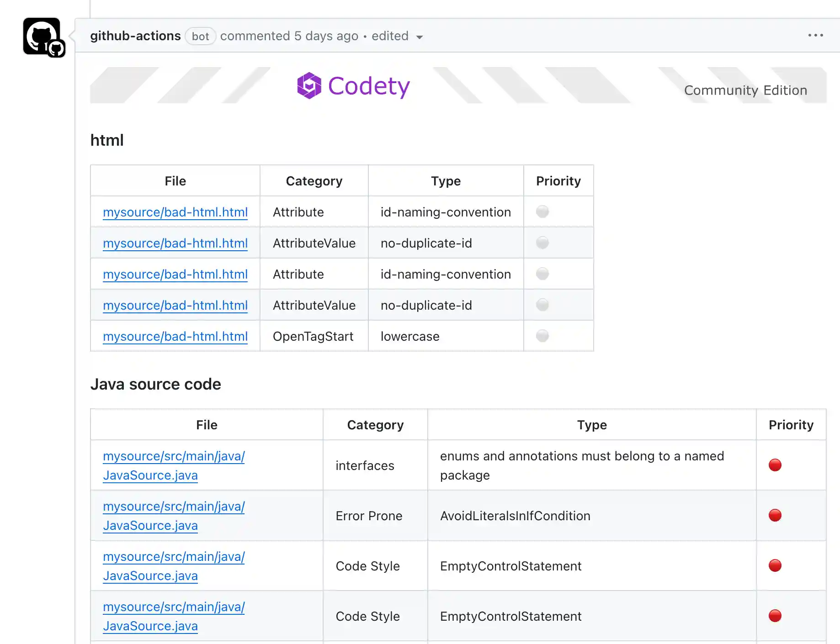Click the red priority dot on the interfaces row
The image size is (840, 644).
tap(775, 465)
